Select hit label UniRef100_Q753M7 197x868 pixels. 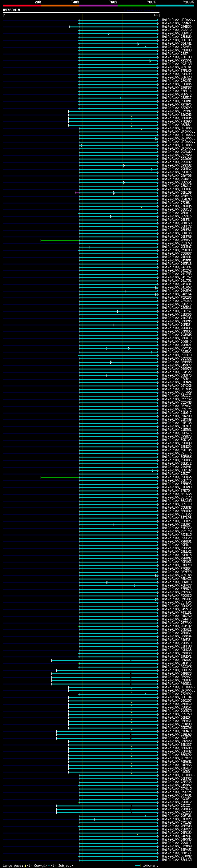(x=176, y=111)
